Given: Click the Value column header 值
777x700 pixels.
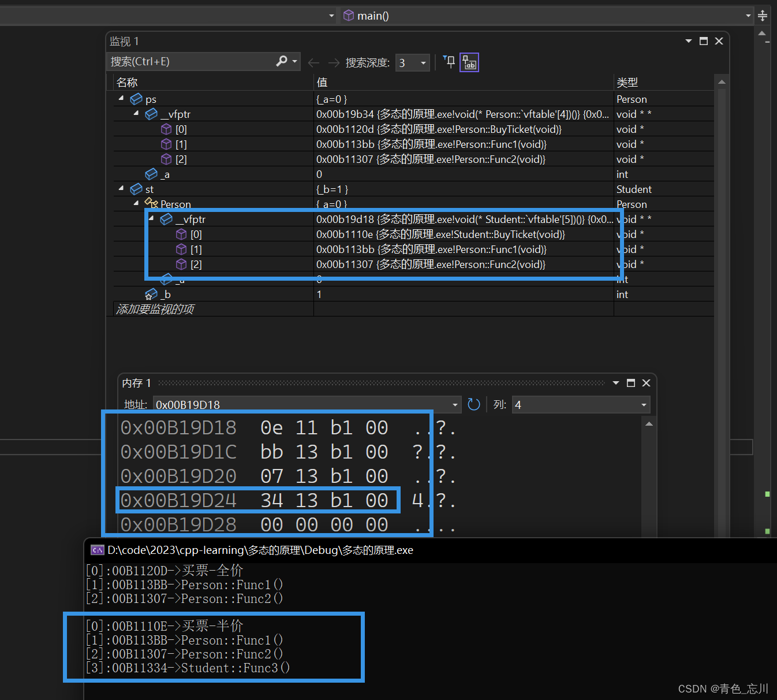Looking at the screenshot, I should [322, 83].
